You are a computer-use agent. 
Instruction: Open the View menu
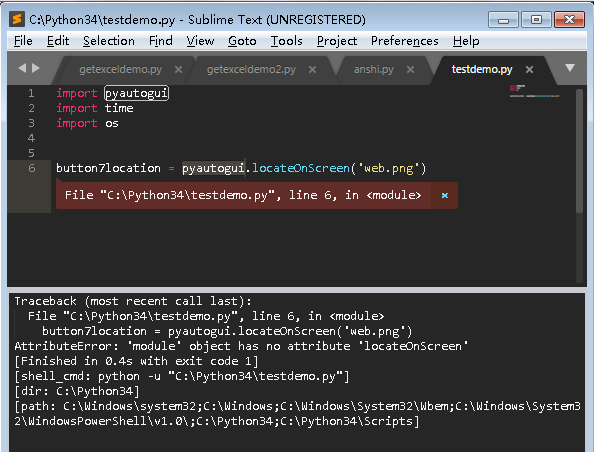click(200, 41)
